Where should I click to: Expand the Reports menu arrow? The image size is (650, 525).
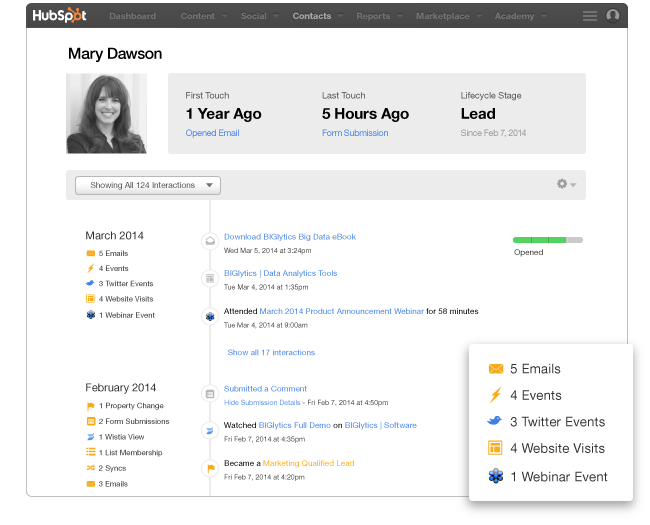[x=400, y=16]
